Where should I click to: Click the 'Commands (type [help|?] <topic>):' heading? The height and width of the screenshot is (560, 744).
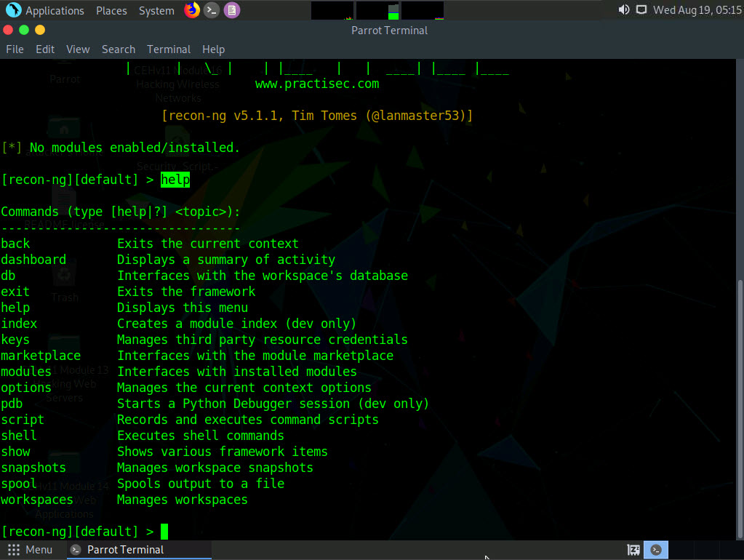coord(121,212)
